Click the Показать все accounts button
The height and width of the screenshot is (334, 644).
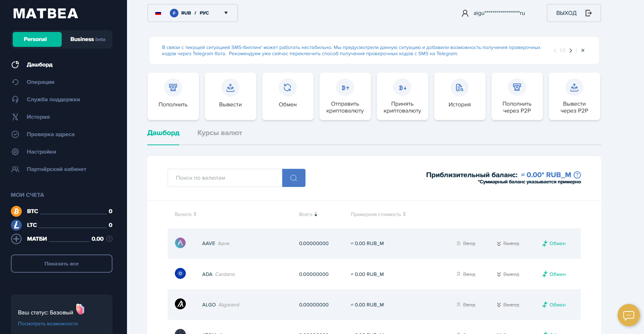tap(62, 264)
